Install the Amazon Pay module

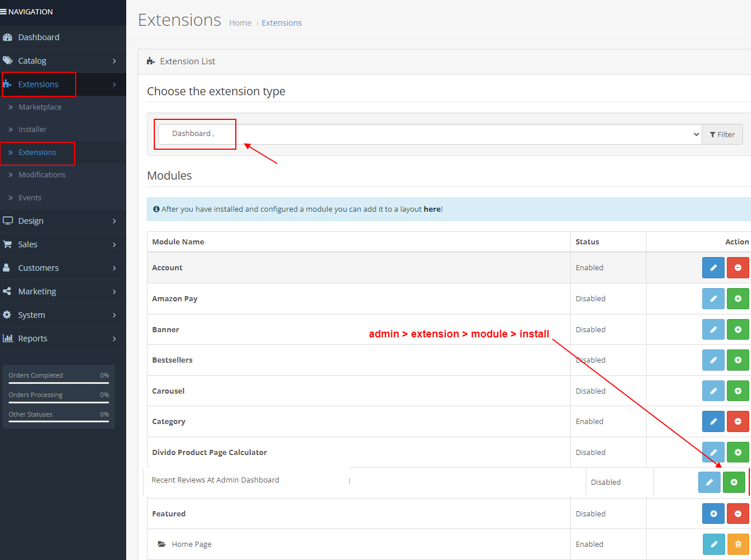[x=738, y=298]
